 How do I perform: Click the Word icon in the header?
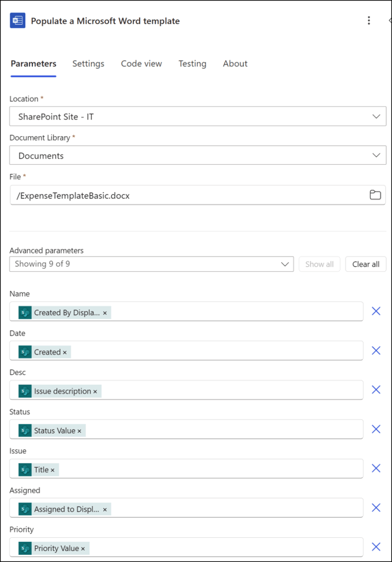point(17,20)
